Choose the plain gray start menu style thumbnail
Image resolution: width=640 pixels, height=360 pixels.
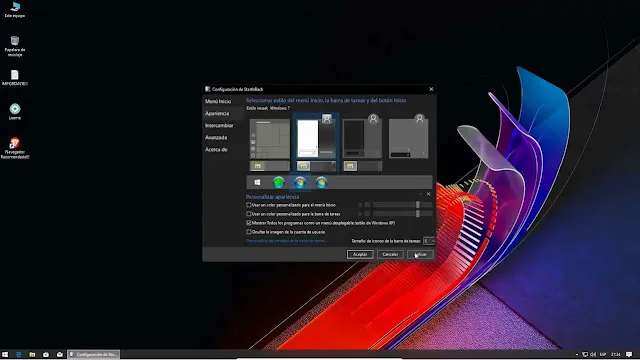pyautogui.click(x=409, y=137)
